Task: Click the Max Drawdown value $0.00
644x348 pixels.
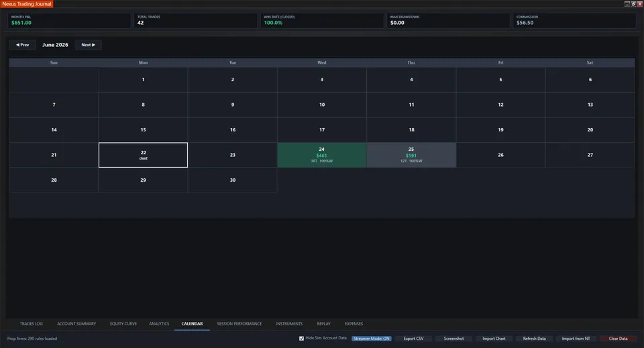Action: pos(397,23)
